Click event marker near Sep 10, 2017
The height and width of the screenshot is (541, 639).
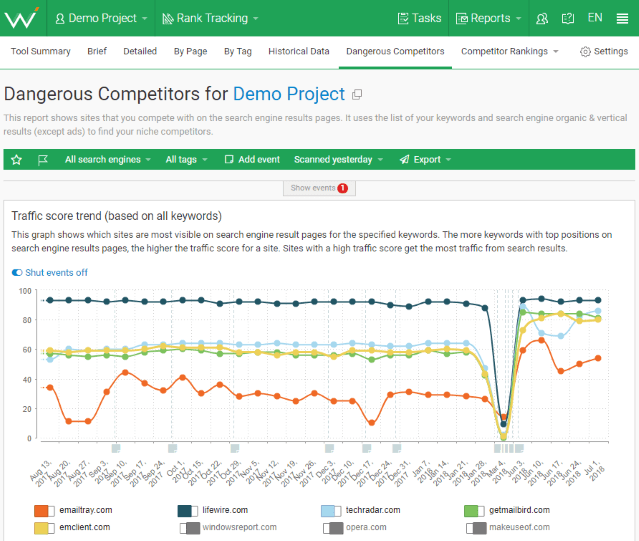(116, 449)
